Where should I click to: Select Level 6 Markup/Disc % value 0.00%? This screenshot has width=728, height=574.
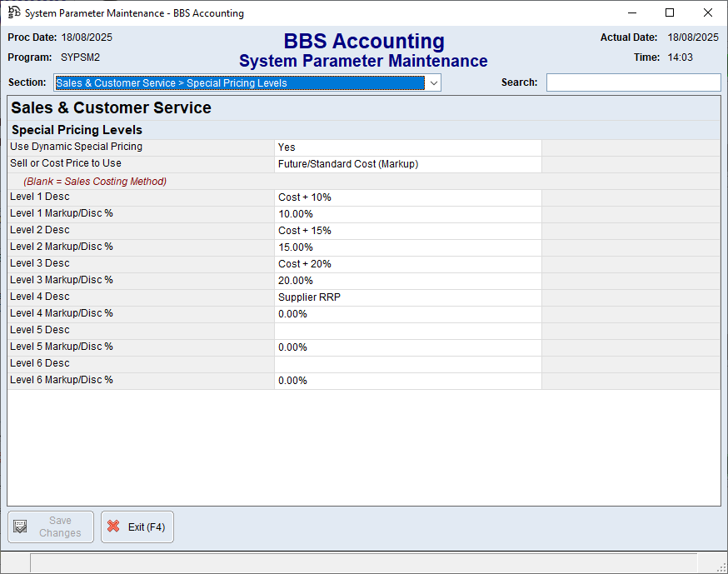click(407, 381)
